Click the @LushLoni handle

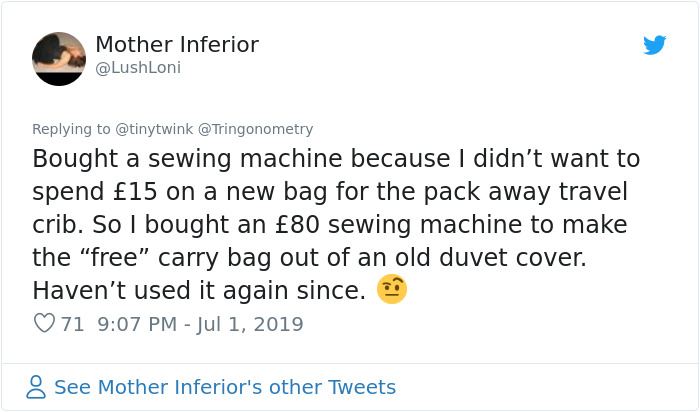[x=138, y=68]
